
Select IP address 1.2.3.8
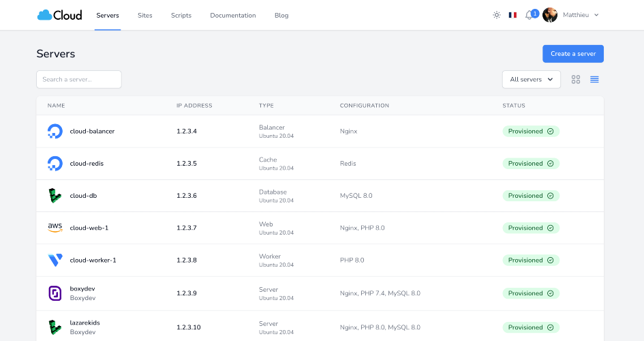(187, 260)
